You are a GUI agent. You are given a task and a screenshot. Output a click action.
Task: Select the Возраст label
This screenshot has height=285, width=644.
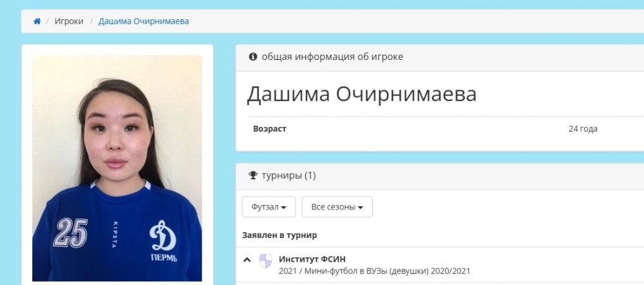pos(270,129)
